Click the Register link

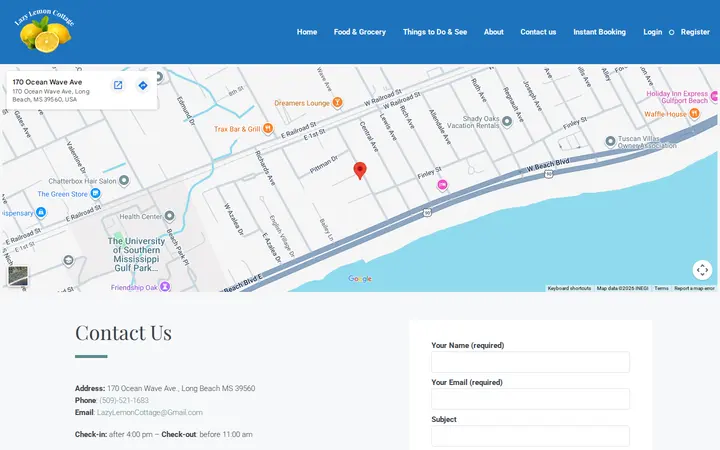[695, 32]
